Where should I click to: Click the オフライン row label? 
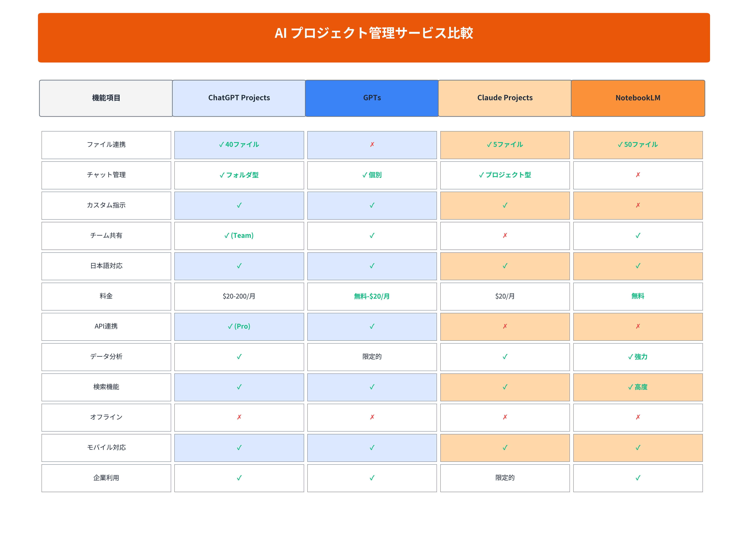point(106,417)
